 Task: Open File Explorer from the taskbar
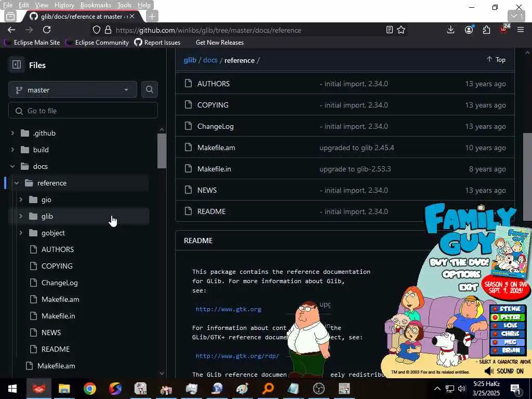[x=64, y=389]
